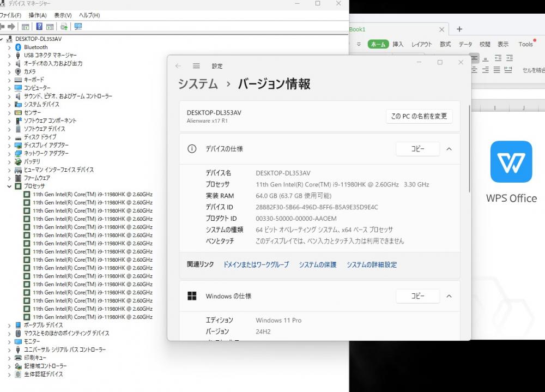
Task: Open ドメインまたはワークグループ link
Action: pyautogui.click(x=256, y=264)
